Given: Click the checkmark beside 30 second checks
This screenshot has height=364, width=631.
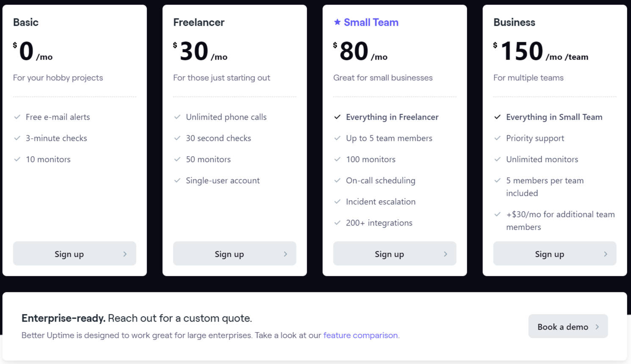Looking at the screenshot, I should (x=177, y=138).
